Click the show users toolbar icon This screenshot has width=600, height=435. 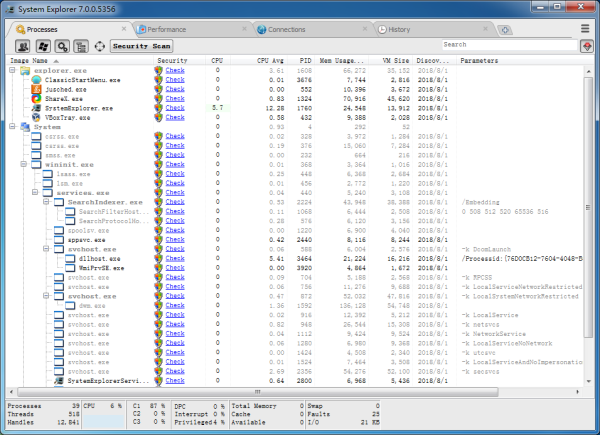pyautogui.click(x=24, y=46)
